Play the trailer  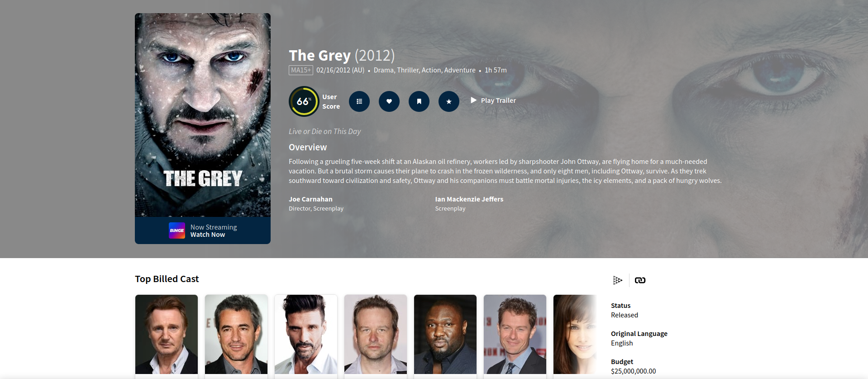pyautogui.click(x=493, y=101)
